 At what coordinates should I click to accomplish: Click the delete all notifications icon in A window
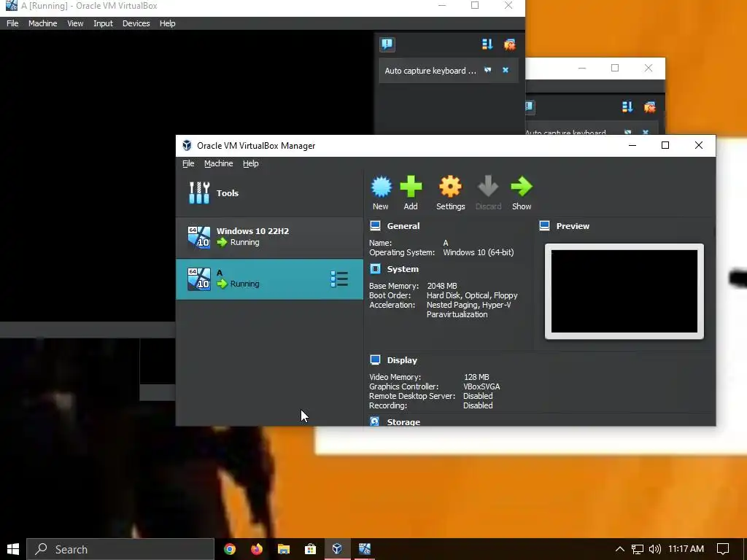click(509, 44)
